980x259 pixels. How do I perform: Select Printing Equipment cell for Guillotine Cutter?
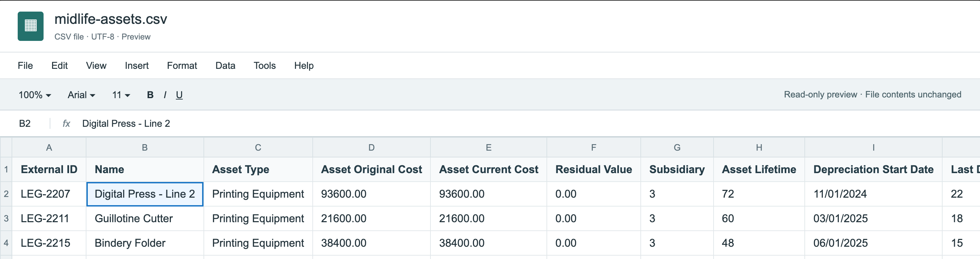(x=258, y=219)
